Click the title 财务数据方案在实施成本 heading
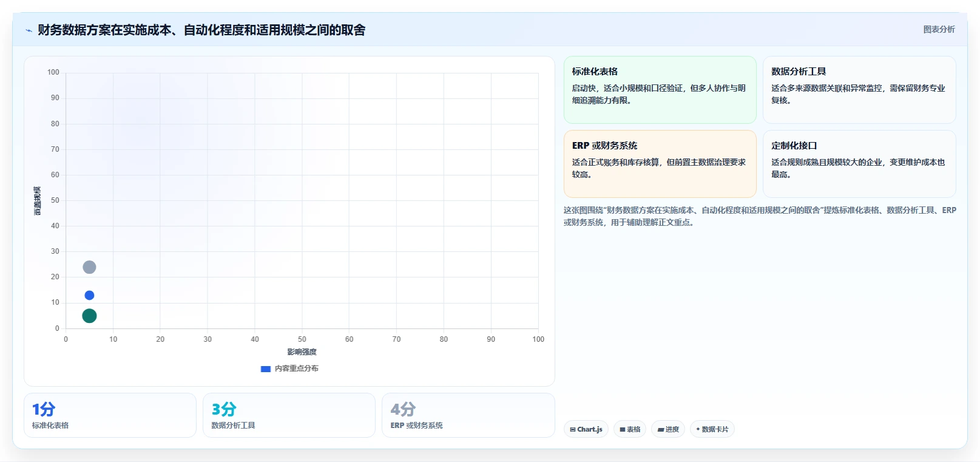 point(201,30)
